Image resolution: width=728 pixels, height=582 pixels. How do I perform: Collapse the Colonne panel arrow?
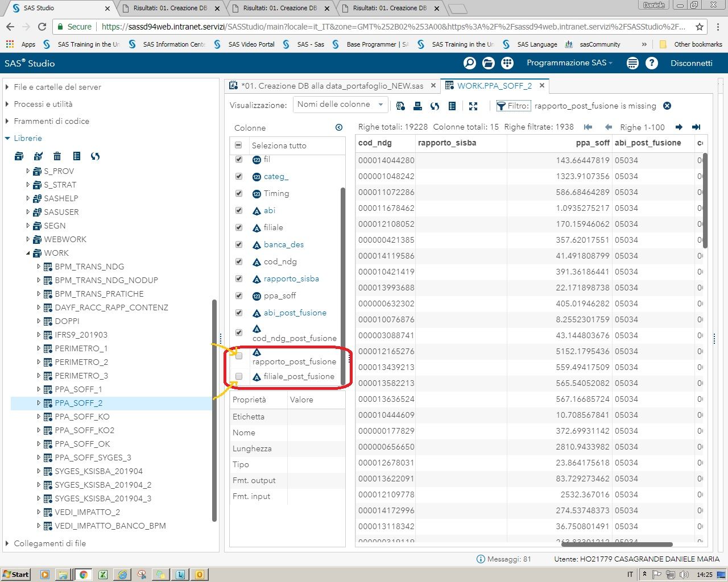tap(339, 128)
